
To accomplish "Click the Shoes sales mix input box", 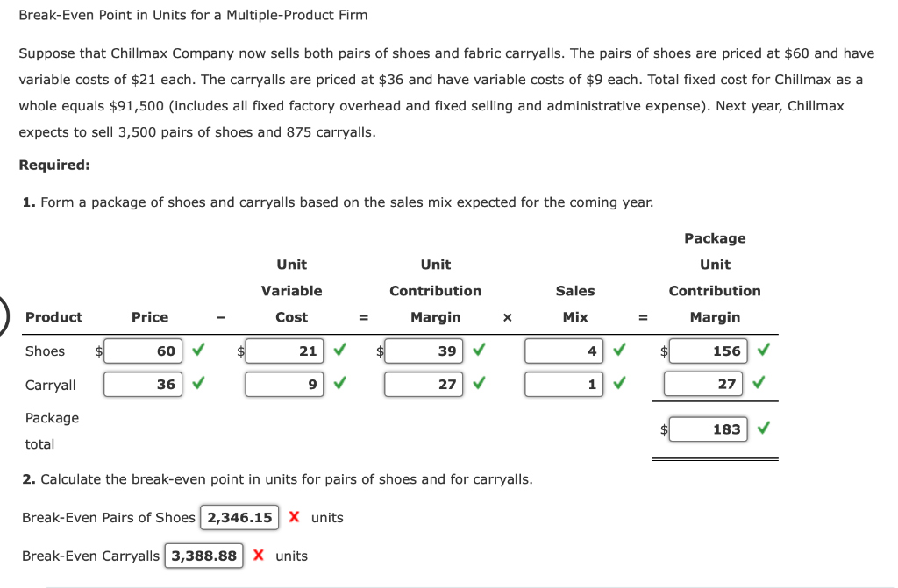I will tap(564, 351).
